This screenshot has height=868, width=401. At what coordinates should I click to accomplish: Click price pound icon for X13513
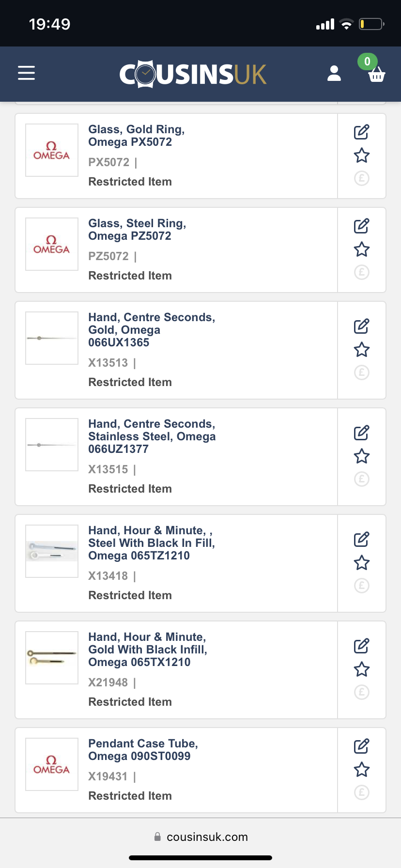point(361,372)
